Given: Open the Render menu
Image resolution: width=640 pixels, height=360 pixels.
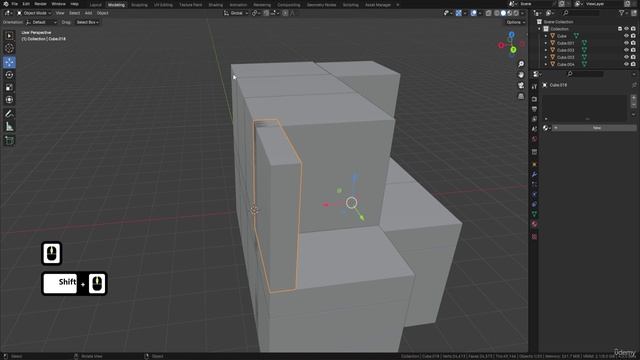Looking at the screenshot, I should pos(40,4).
